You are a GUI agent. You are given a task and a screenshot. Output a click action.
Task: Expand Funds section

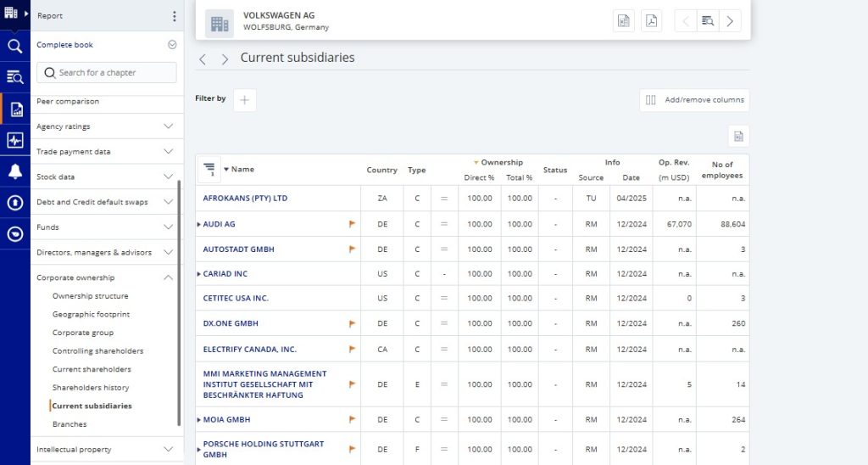tap(169, 227)
